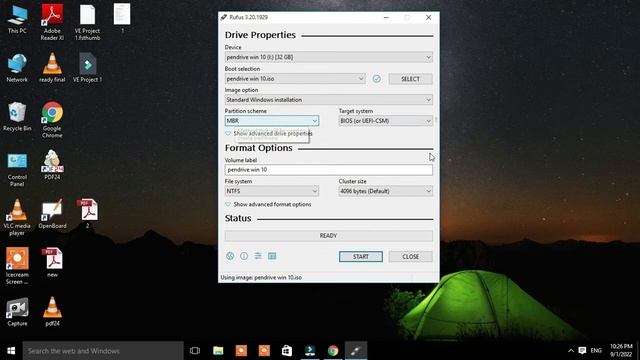Show the Rufus log icon
640x360 pixels.
272,256
